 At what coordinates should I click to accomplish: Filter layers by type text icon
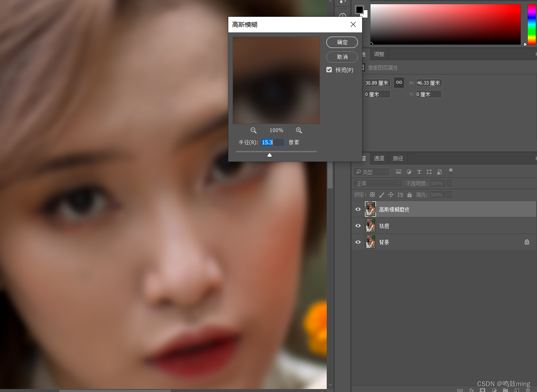pyautogui.click(x=419, y=172)
